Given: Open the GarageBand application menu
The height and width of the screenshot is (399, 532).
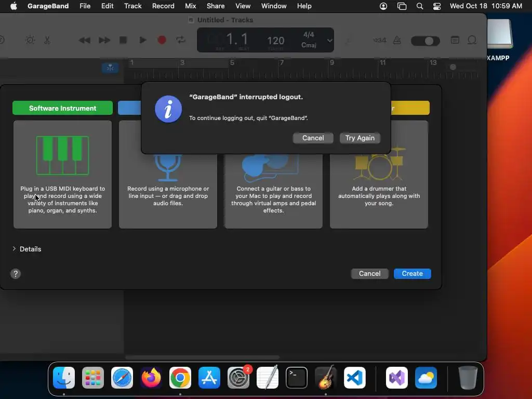Looking at the screenshot, I should point(48,6).
